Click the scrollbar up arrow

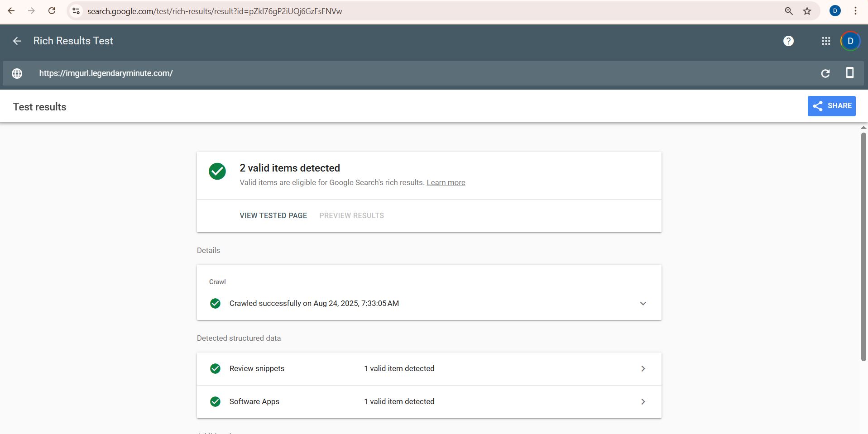point(863,128)
